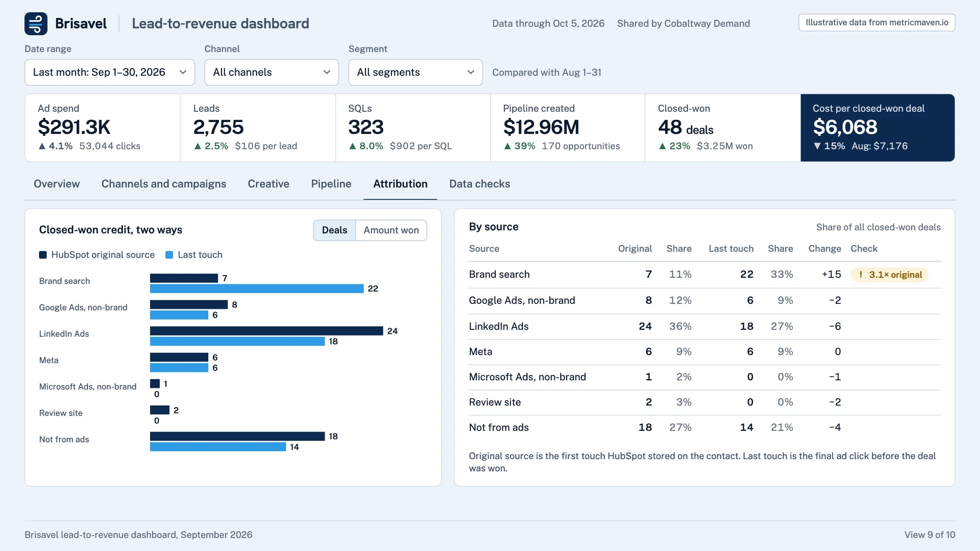Open the Overview tab
Screen dimensions: 980x551
click(x=57, y=184)
